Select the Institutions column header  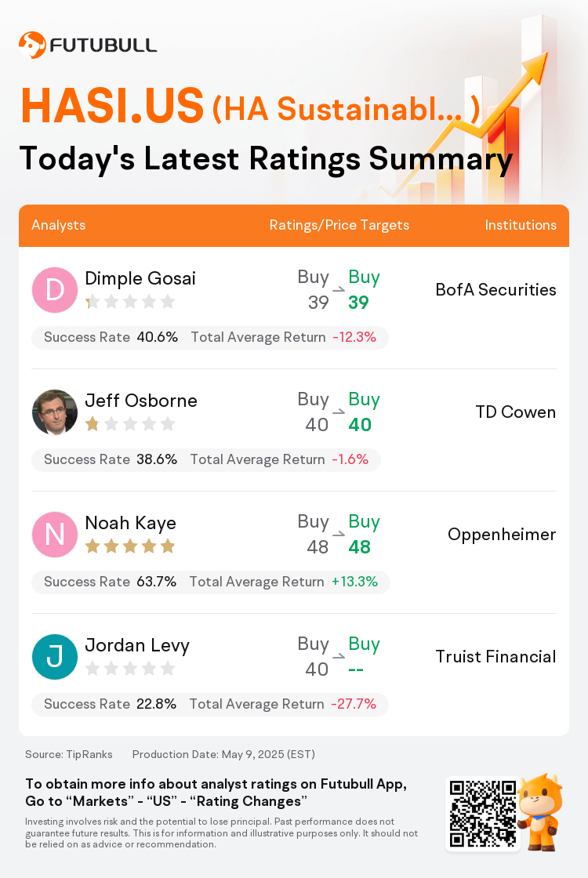point(521,225)
